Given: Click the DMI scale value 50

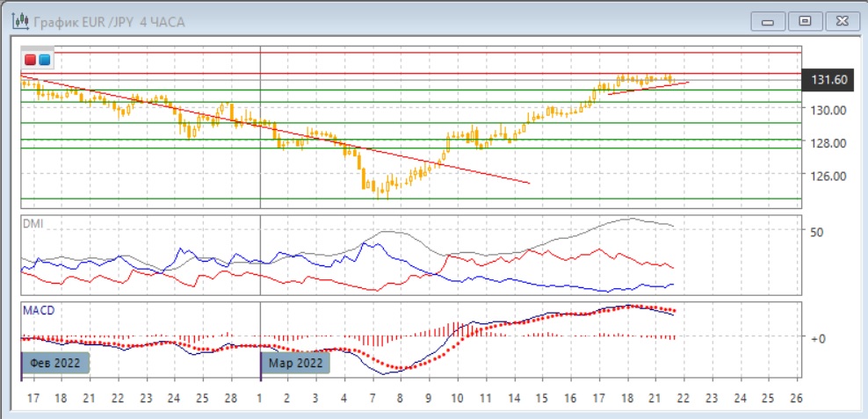Looking at the screenshot, I should point(816,233).
